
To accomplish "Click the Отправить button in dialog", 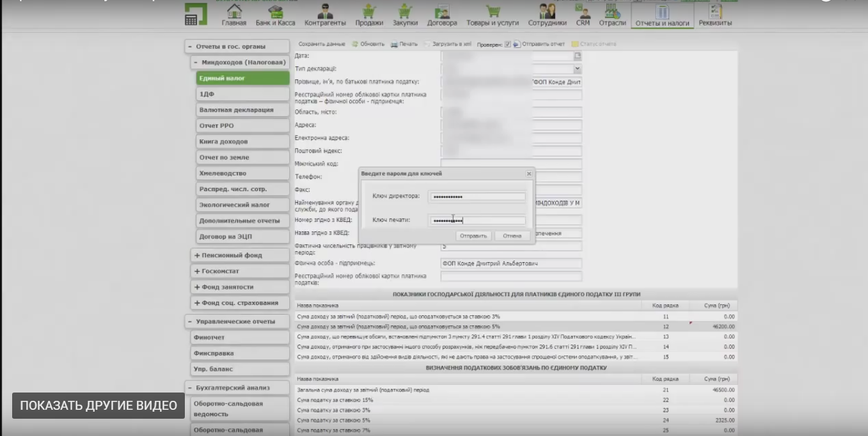I will coord(473,236).
